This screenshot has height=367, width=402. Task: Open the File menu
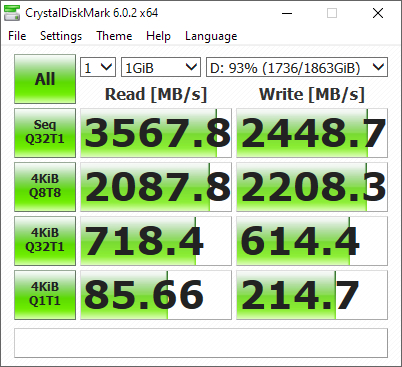pyautogui.click(x=17, y=36)
